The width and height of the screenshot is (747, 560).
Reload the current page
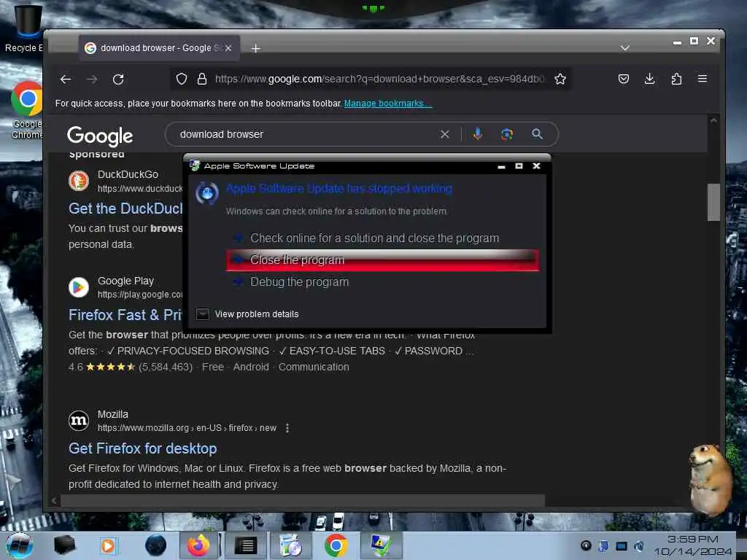tap(118, 79)
